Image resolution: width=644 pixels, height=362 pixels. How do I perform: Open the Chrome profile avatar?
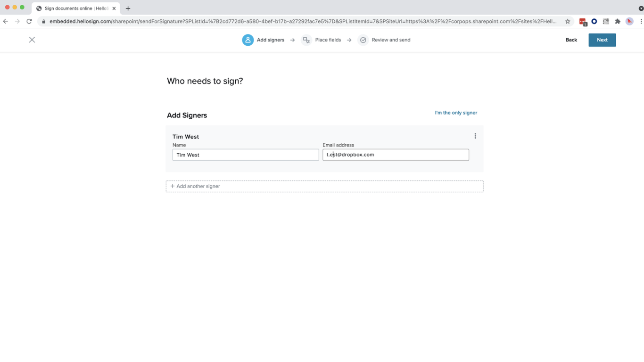click(629, 21)
